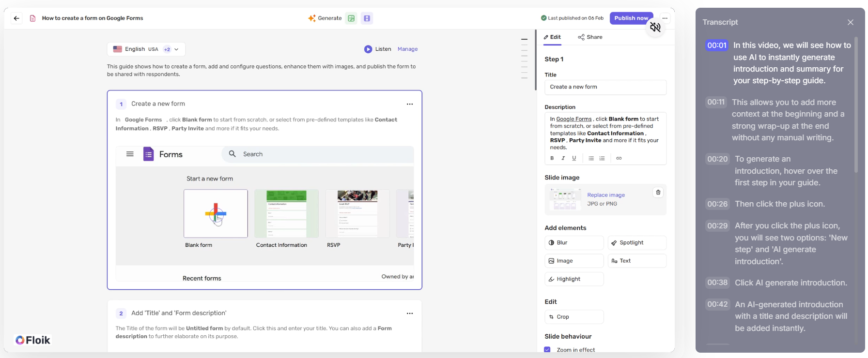This screenshot has height=358, width=868.
Task: Add a Text element
Action: (637, 261)
